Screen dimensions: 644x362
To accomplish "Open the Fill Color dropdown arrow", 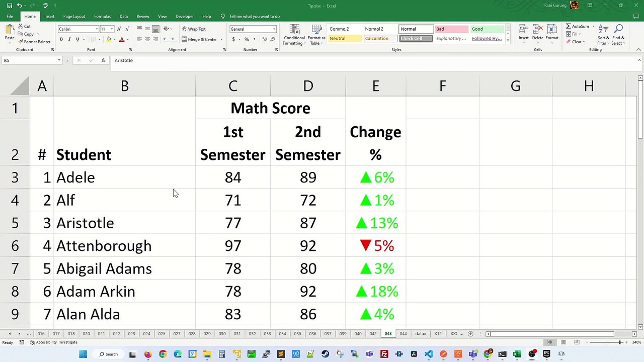I will [x=115, y=39].
